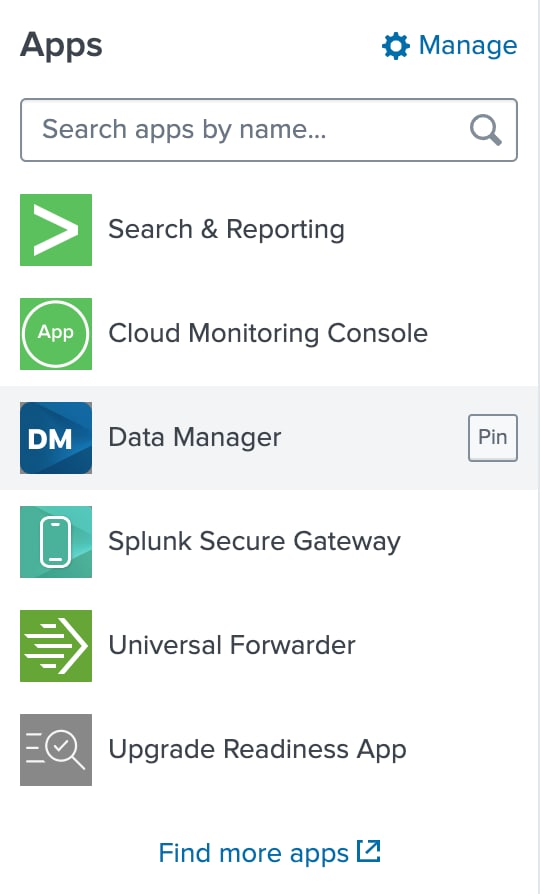The image size is (540, 894).
Task: Choose Cloud Monitoring Console entry
Action: click(268, 334)
